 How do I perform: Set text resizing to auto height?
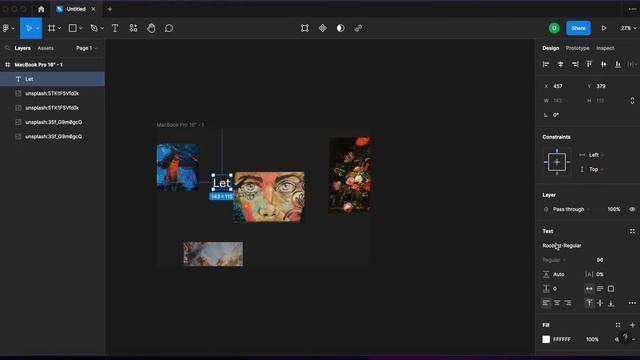600,289
